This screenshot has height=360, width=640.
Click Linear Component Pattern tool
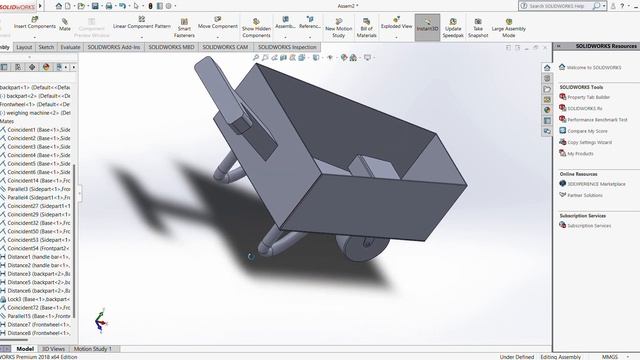[x=142, y=23]
